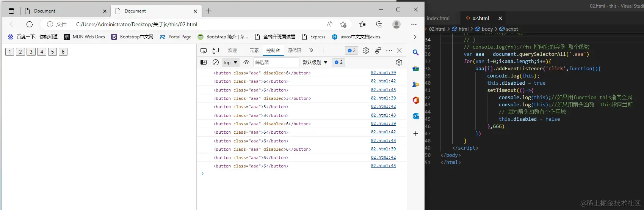Expand the bookmarks overflow chevron
The height and width of the screenshot is (210, 644).
[415, 37]
